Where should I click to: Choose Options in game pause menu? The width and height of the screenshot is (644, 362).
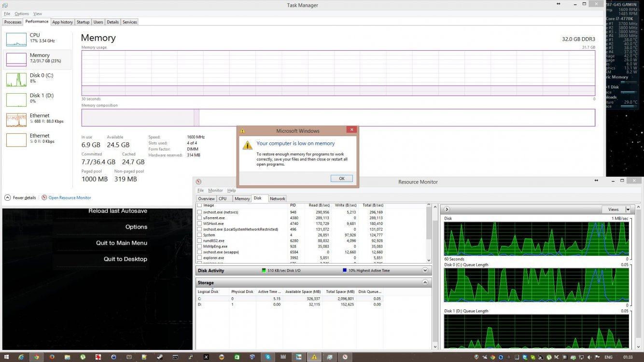click(136, 227)
